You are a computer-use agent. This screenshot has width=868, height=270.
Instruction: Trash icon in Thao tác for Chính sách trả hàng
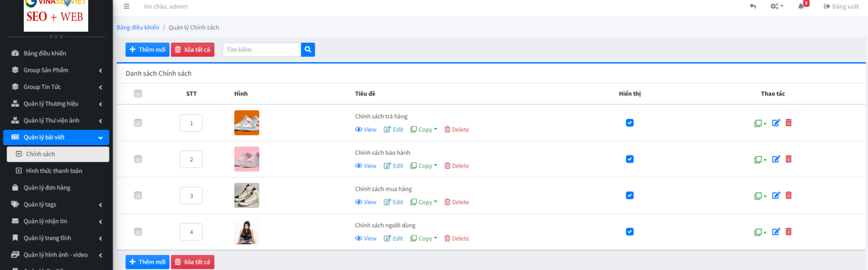point(789,123)
